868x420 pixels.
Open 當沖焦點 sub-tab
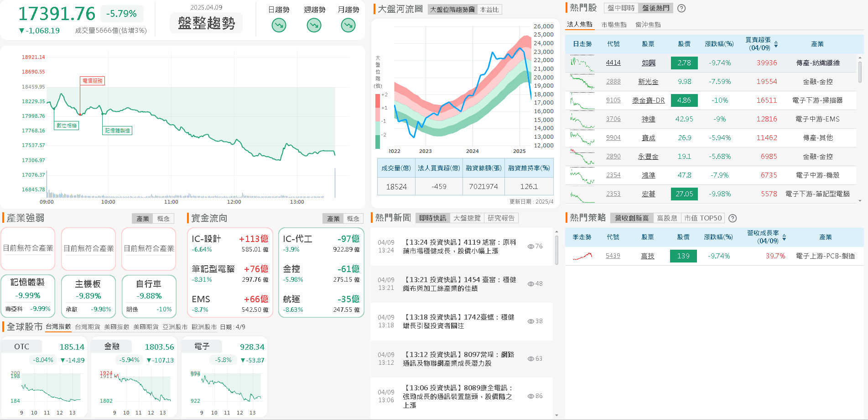point(648,25)
